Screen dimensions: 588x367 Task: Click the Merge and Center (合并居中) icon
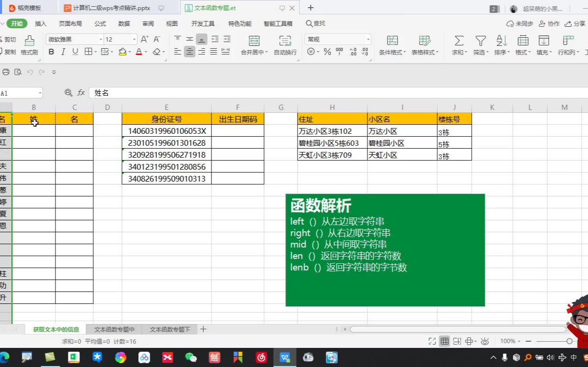pos(254,41)
